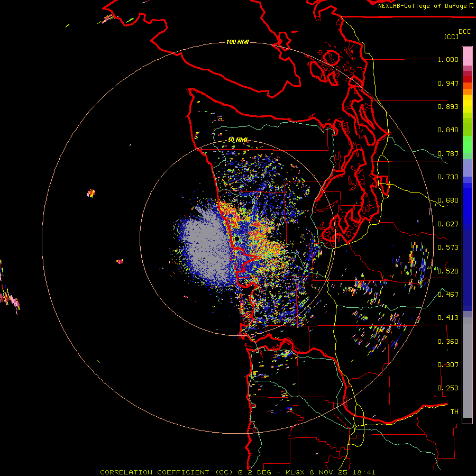Click the CORRELATION COEFFICIENT (CC) caption text
The image size is (476, 476).
[167, 472]
